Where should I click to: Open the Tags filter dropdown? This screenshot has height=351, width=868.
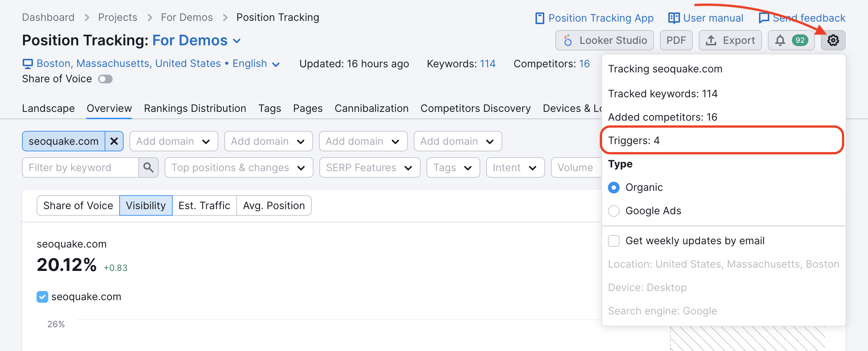[453, 167]
